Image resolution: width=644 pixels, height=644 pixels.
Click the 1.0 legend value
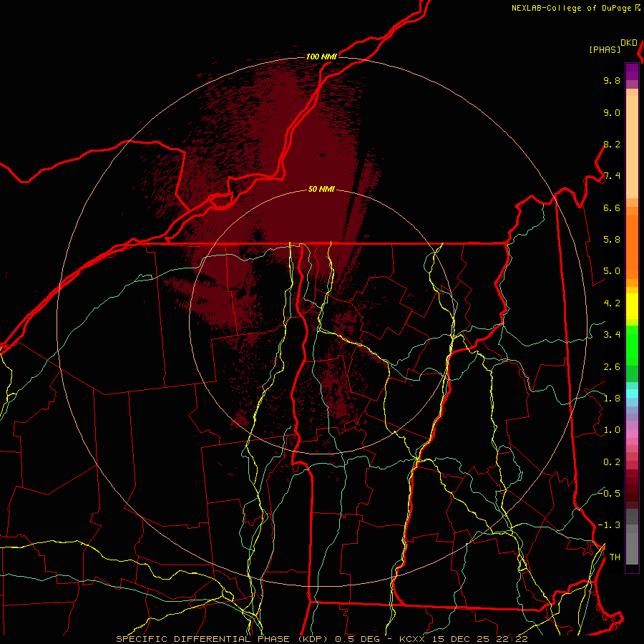[612, 430]
